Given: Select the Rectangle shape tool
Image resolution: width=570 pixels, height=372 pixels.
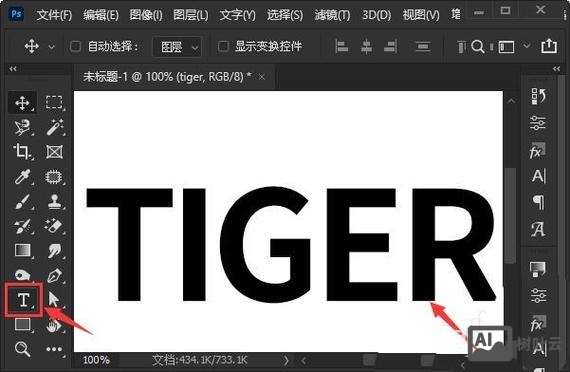Looking at the screenshot, I should coord(23,324).
